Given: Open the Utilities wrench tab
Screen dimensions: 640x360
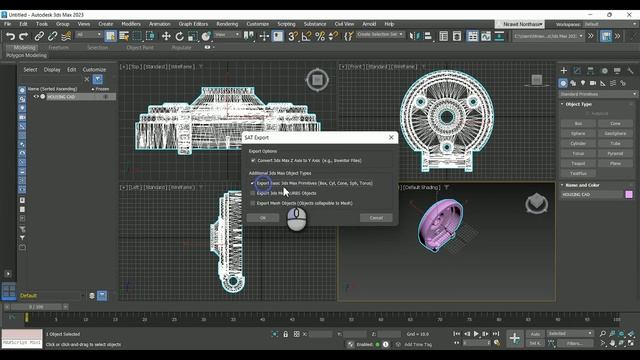Looking at the screenshot, I should click(x=630, y=71).
